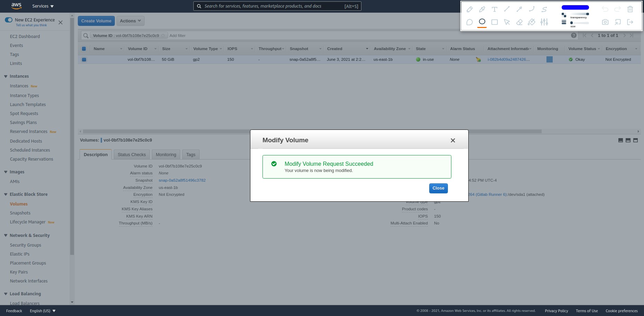Click the blue color swatch

[x=575, y=7]
